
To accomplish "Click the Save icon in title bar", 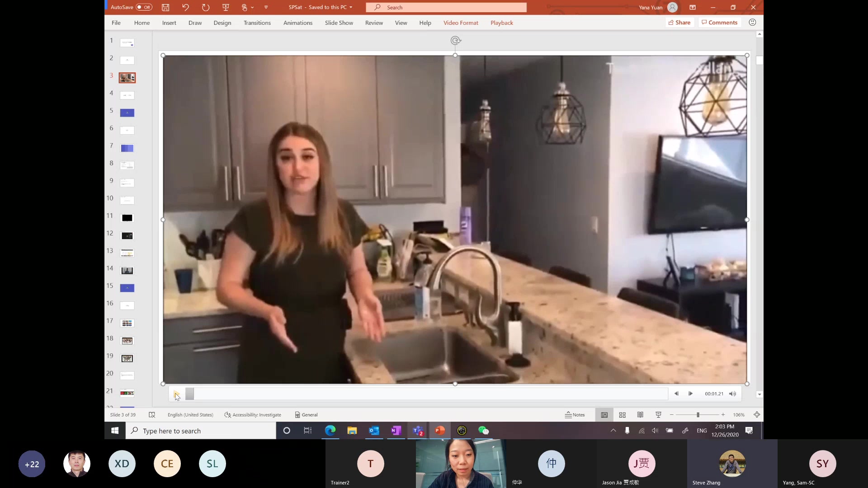I will tap(165, 7).
